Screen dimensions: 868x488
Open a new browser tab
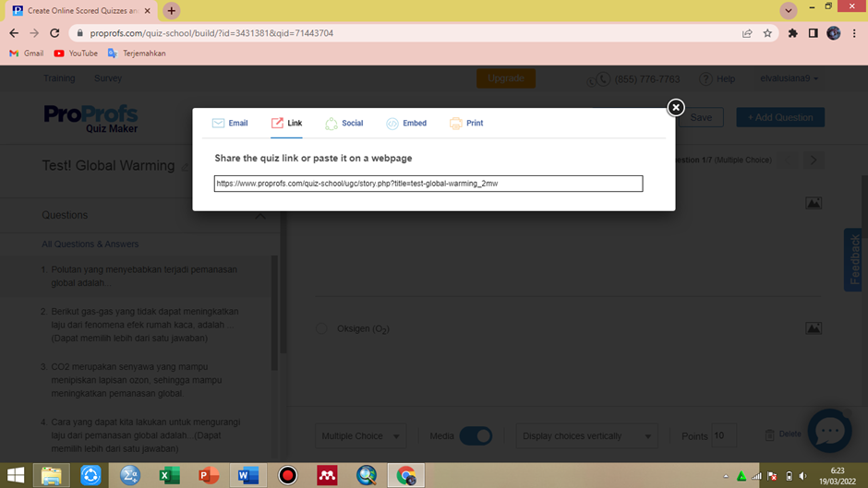point(172,10)
